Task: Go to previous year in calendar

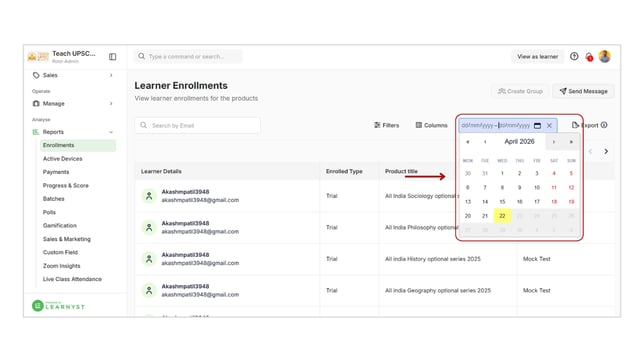Action: (x=468, y=142)
